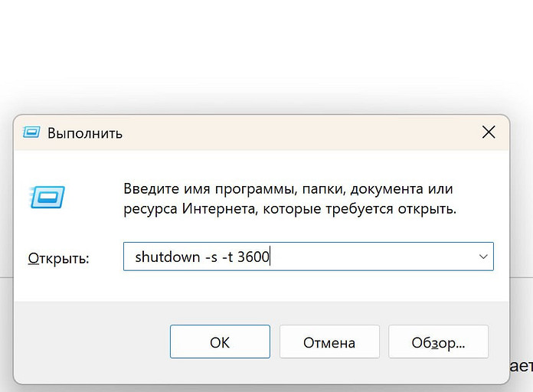
Task: Click the Отмена button
Action: 329,341
